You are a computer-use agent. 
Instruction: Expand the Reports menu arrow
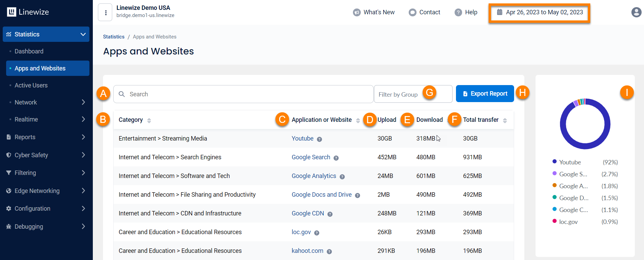point(83,137)
